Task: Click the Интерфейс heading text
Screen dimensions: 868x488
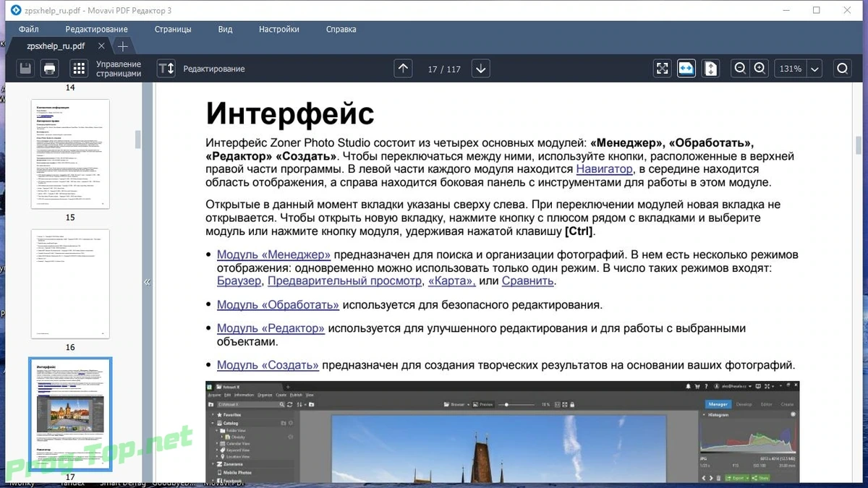Action: tap(290, 114)
